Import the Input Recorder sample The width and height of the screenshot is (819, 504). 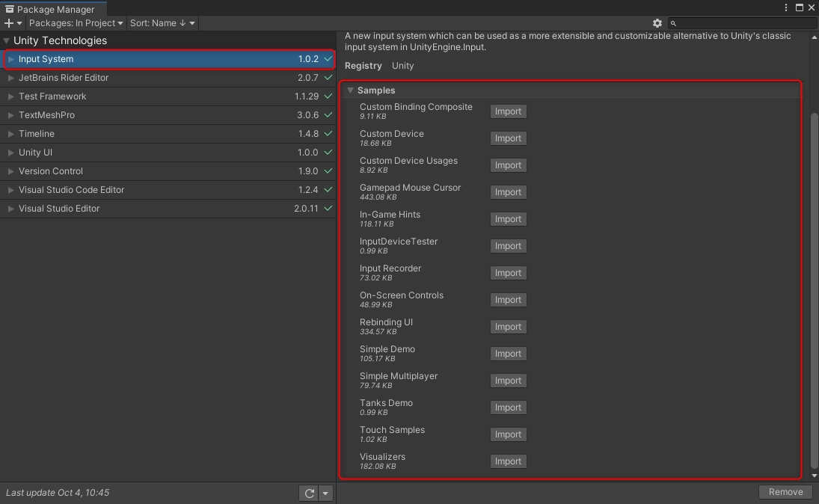point(508,273)
